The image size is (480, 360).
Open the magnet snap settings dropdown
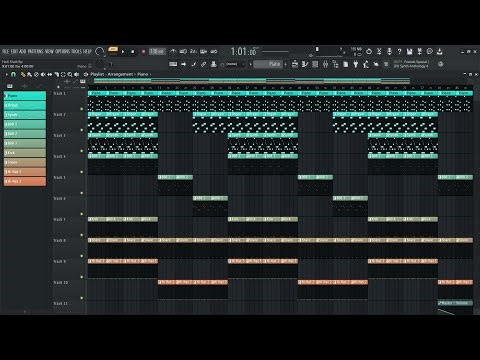(14, 74)
